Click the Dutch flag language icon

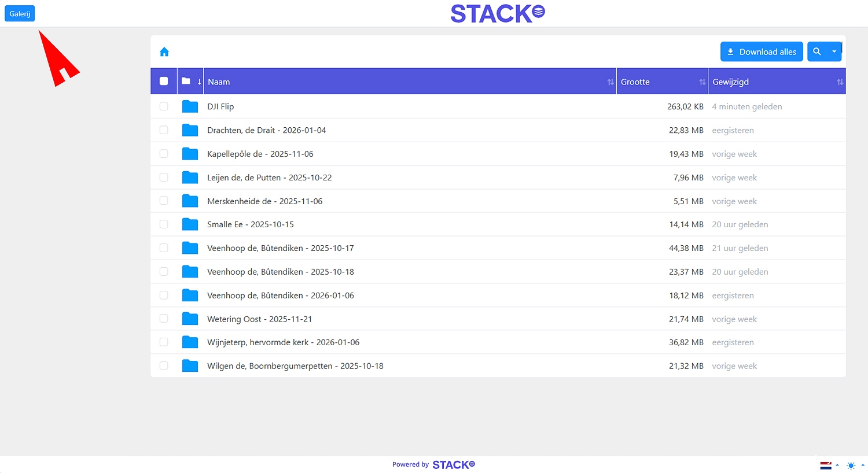click(826, 465)
